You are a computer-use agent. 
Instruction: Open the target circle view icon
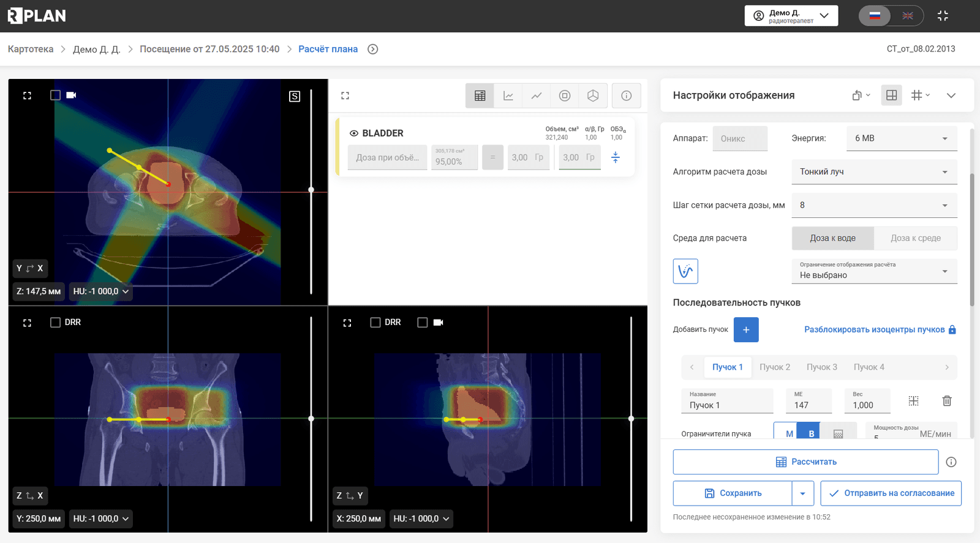[x=565, y=95]
